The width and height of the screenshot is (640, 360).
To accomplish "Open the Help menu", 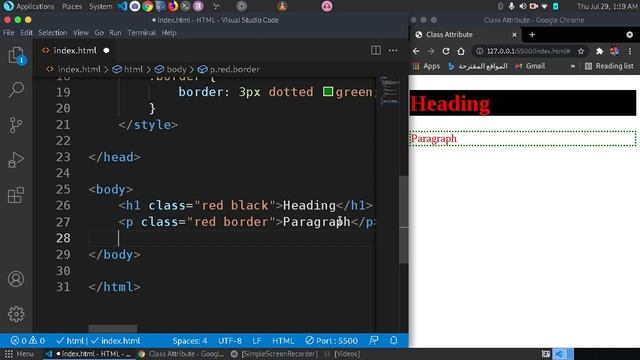I will pos(169,33).
